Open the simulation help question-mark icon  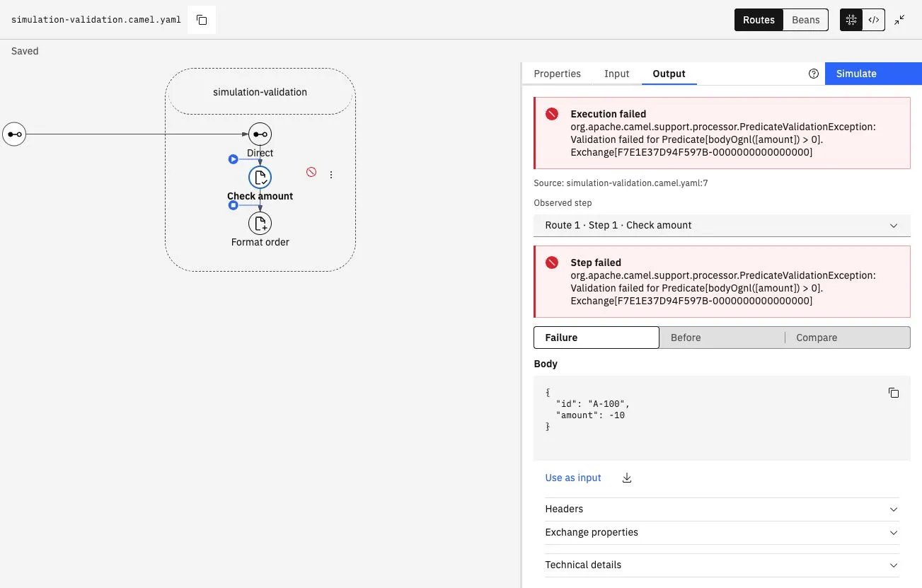814,74
